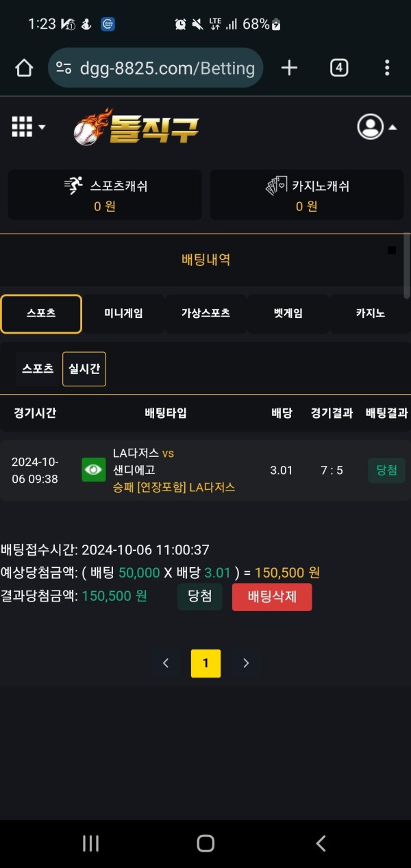
Task: Go to next page with right chevron
Action: (246, 663)
